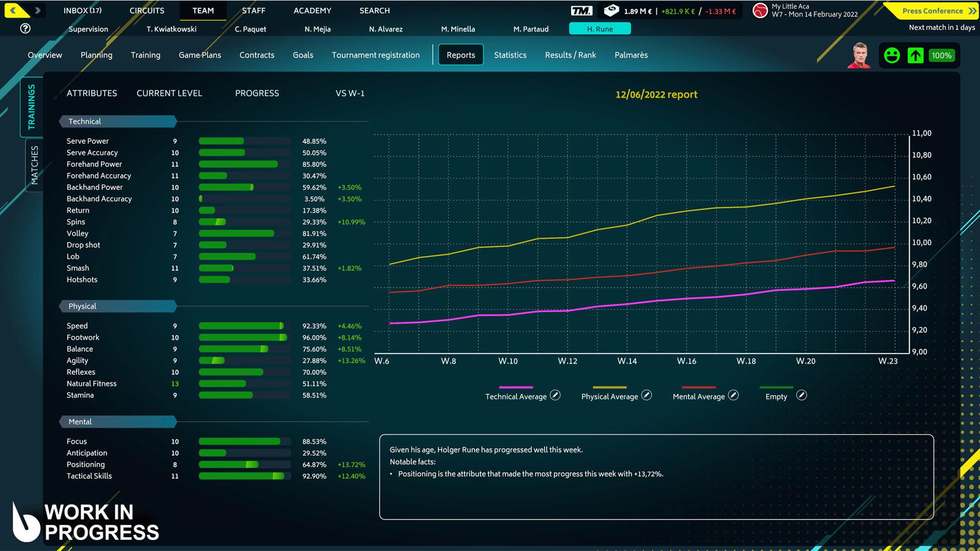
Task: Click the forward navigation arrow icon
Action: (37, 10)
